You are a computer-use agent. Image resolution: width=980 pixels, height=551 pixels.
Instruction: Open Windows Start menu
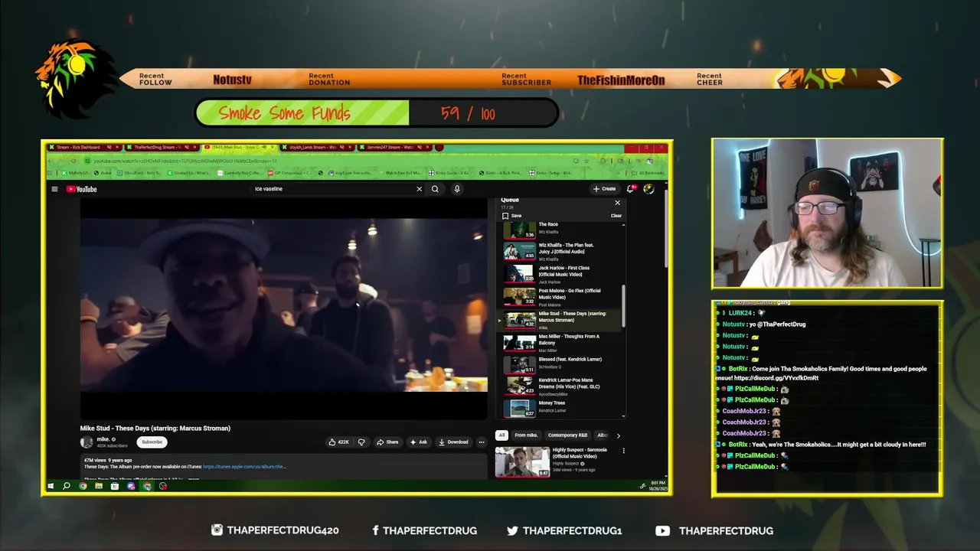(x=51, y=486)
